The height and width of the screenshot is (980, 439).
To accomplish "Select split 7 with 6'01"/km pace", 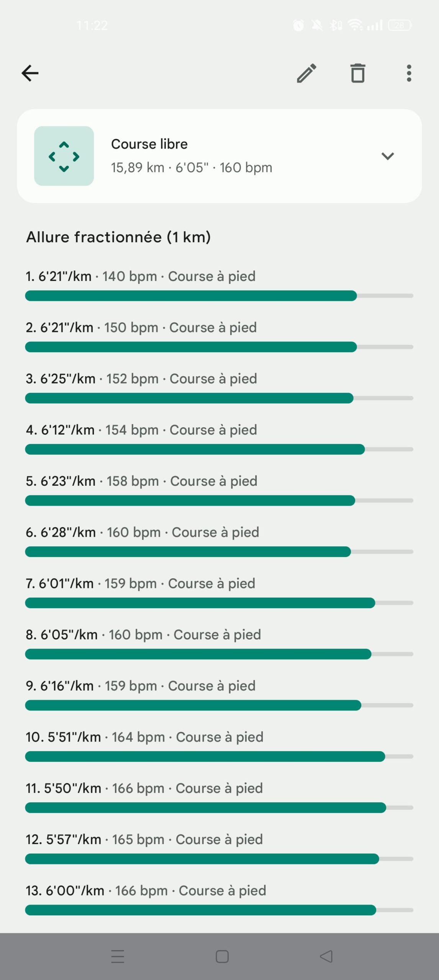I will [140, 583].
